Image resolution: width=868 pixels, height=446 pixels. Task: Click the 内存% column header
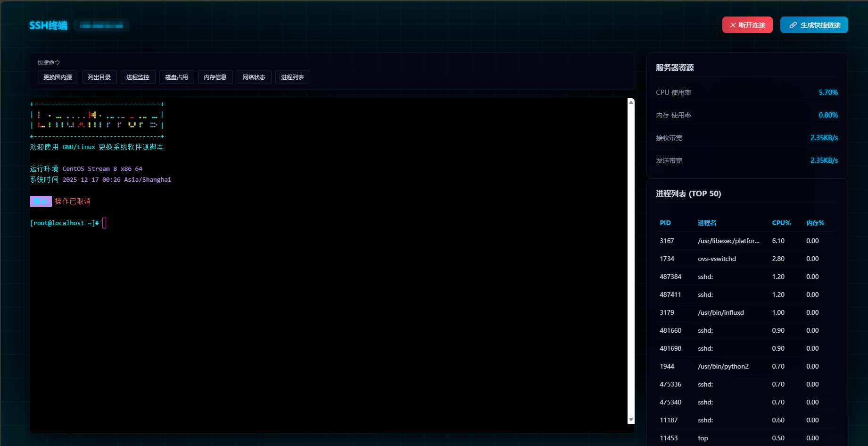click(x=815, y=223)
